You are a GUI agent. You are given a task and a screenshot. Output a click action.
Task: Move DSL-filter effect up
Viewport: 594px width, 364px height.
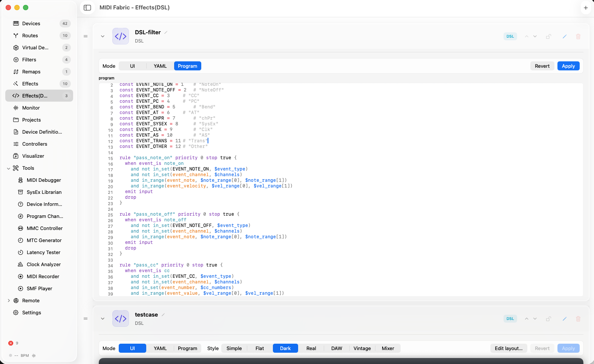527,37
